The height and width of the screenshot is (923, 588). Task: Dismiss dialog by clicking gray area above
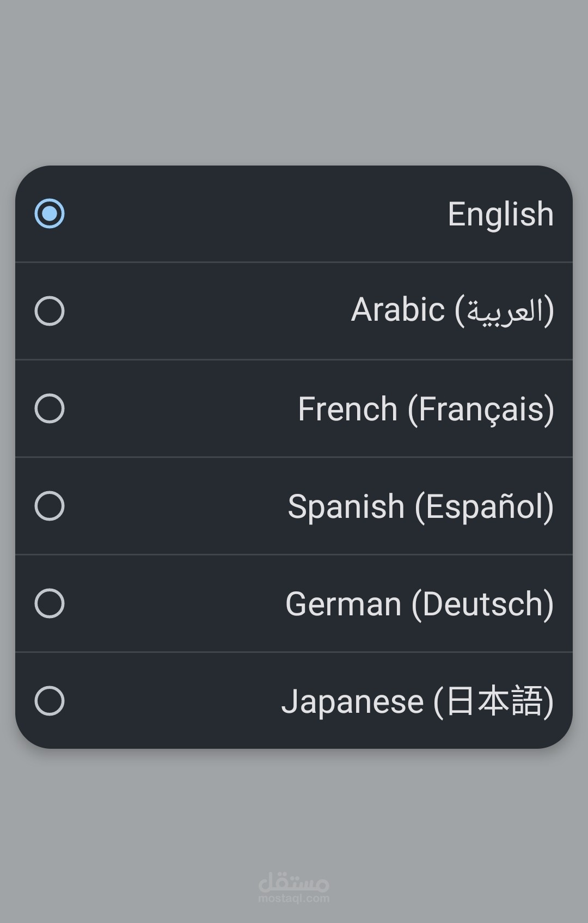coord(294,82)
